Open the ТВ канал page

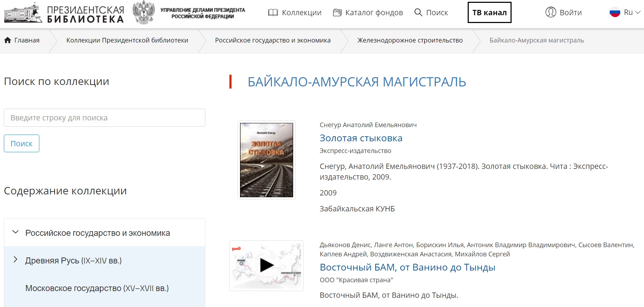coord(489,12)
